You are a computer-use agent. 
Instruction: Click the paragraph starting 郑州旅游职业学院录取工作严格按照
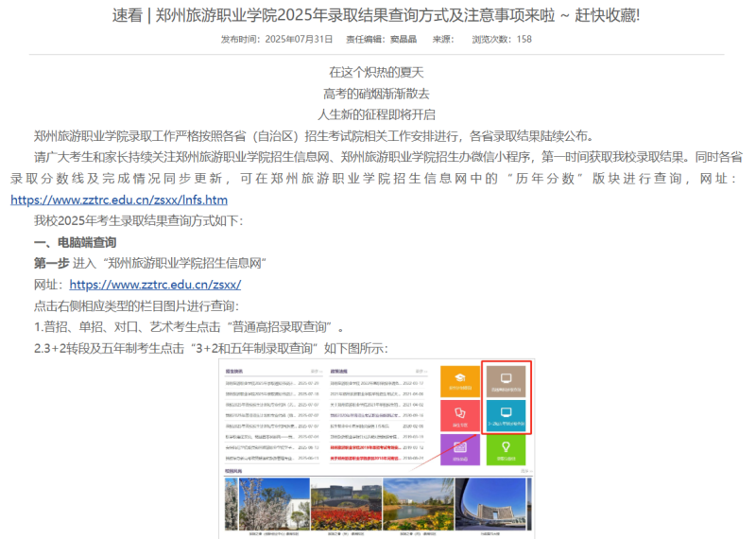tap(314, 136)
